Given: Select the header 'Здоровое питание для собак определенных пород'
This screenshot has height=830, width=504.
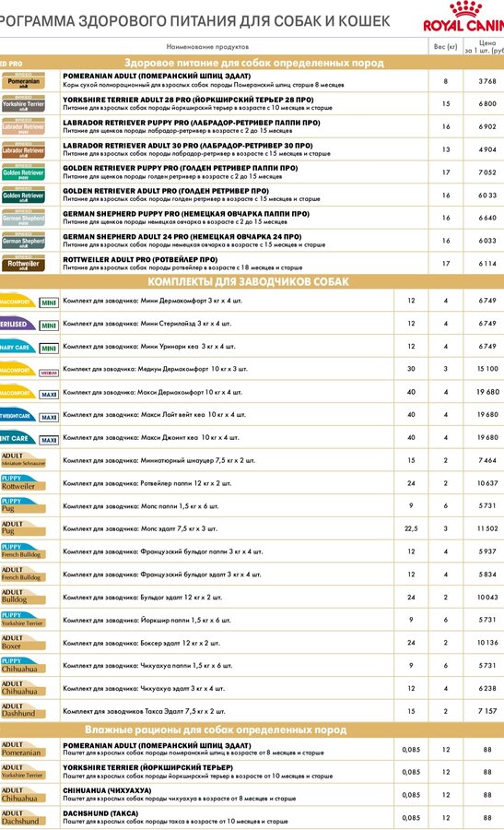Looking at the screenshot, I should pos(254,63).
